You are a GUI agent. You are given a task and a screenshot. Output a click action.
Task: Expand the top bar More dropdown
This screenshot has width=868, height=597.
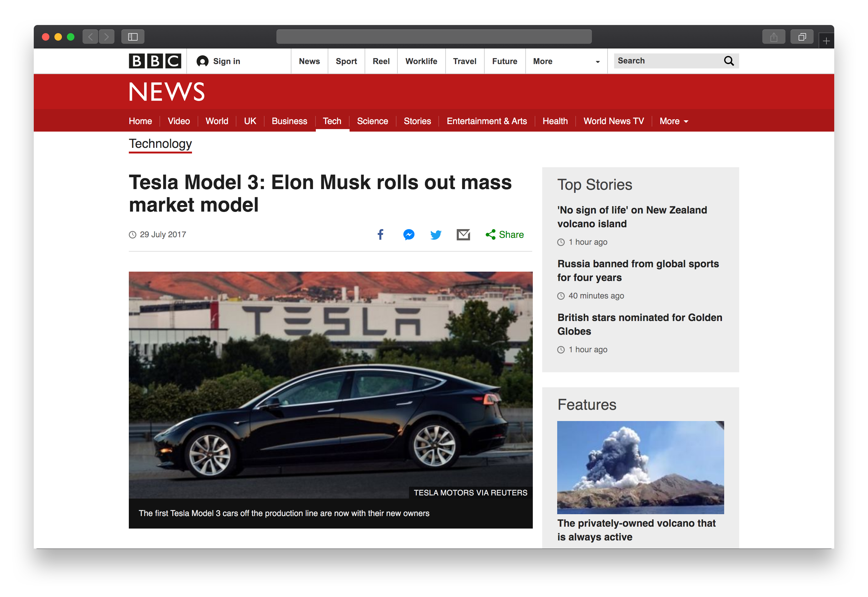[567, 61]
